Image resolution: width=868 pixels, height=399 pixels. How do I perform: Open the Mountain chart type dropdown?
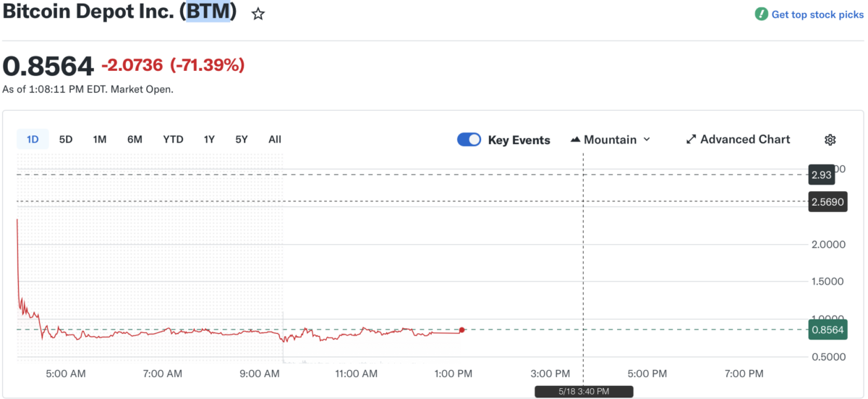click(610, 139)
